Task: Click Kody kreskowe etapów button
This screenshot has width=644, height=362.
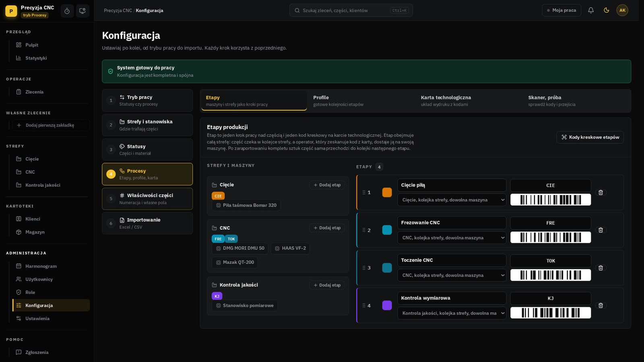Action: [590, 137]
